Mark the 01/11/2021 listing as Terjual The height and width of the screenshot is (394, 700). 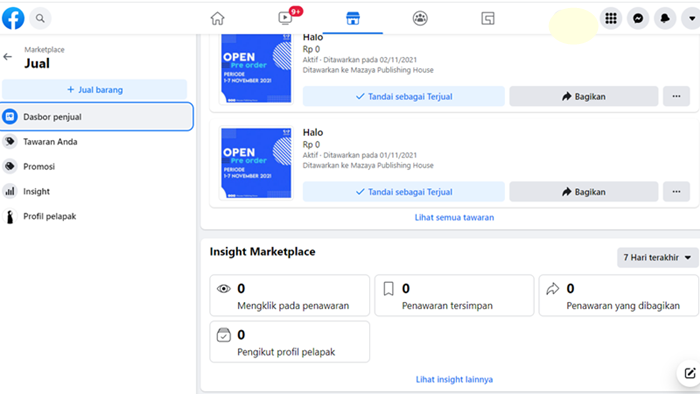pos(404,192)
